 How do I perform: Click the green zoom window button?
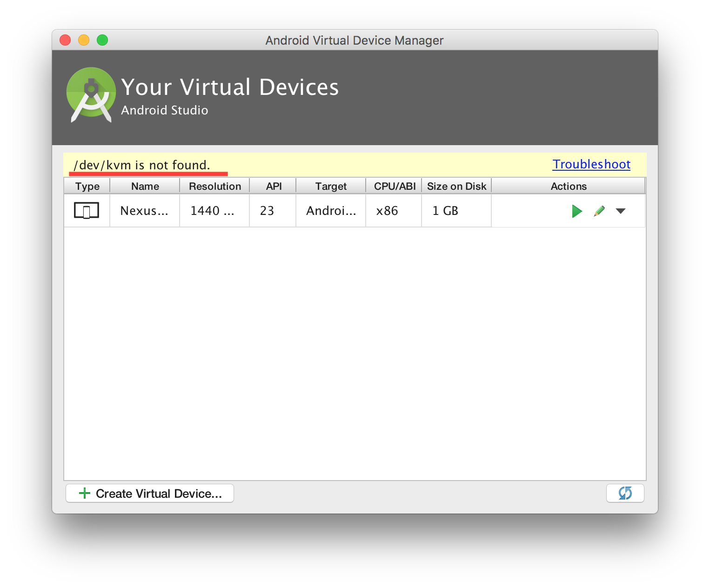(x=102, y=40)
